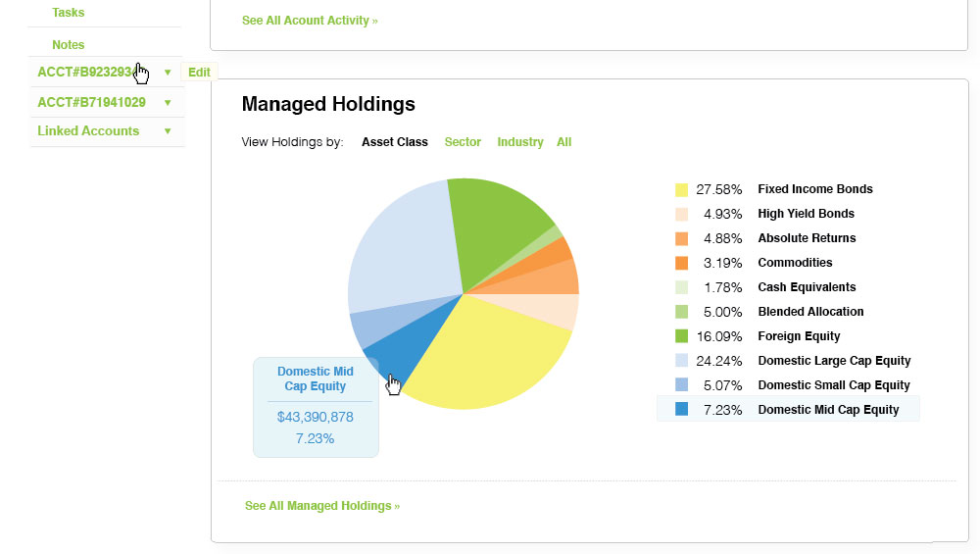Click the $43,390,878 tooltip value
980x554 pixels.
315,417
